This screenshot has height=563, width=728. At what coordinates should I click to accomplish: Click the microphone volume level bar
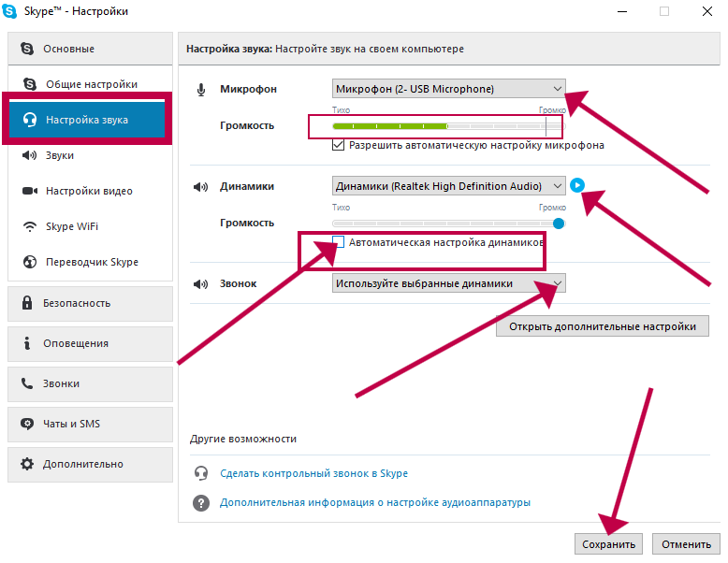pyautogui.click(x=449, y=125)
